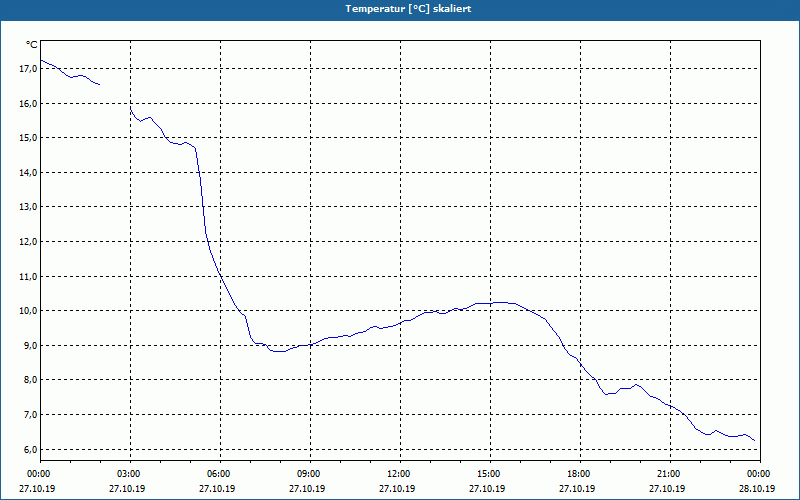Click the 16,0 y-axis value
800x500 pixels.
tap(28, 104)
